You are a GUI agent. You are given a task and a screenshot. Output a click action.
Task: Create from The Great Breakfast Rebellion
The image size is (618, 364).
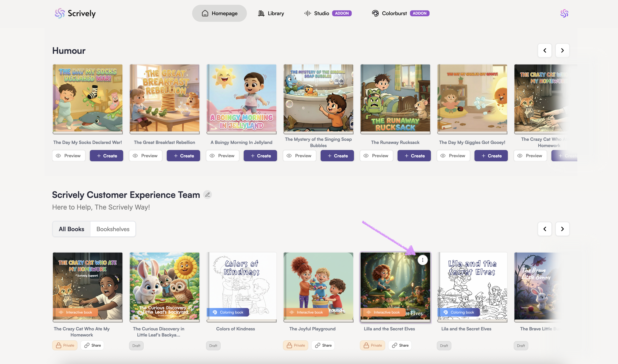[183, 156]
